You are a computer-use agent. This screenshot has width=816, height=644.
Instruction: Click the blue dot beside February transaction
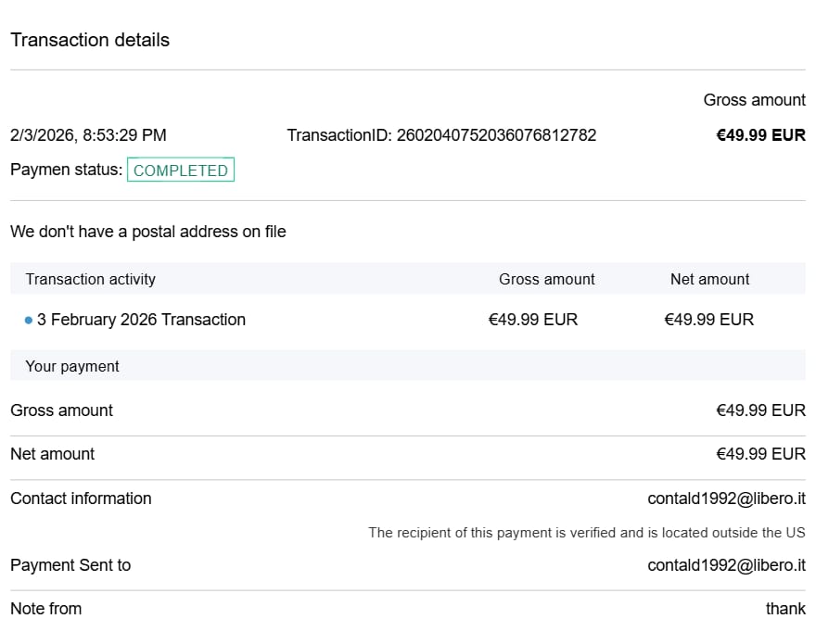click(29, 321)
